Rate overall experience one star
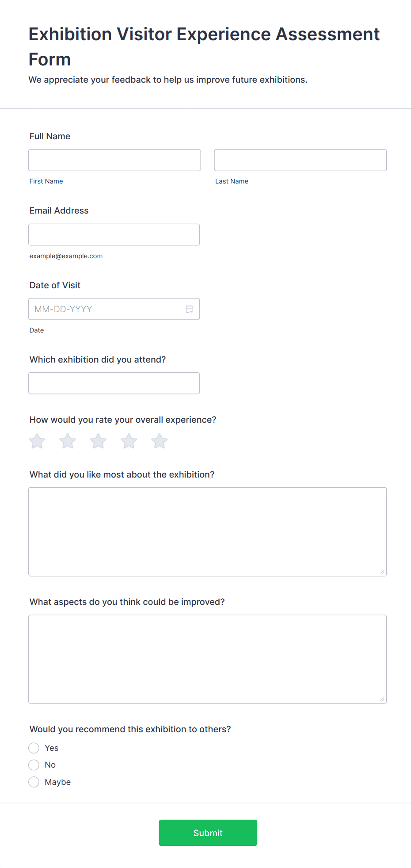 pyautogui.click(x=37, y=441)
